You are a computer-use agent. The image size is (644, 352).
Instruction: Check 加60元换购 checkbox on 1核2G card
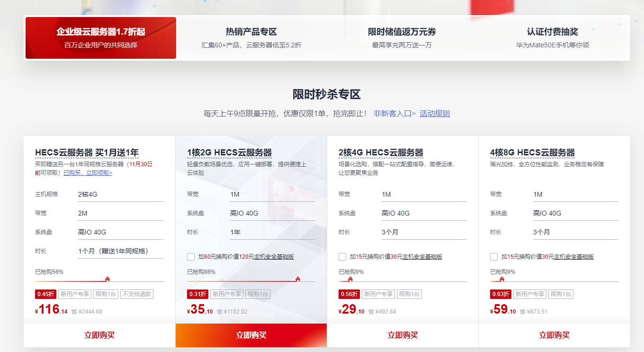pyautogui.click(x=191, y=256)
